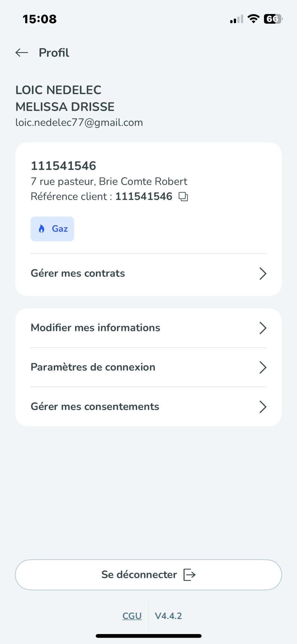
Task: Tap the battery indicator showing 66
Action: click(273, 19)
